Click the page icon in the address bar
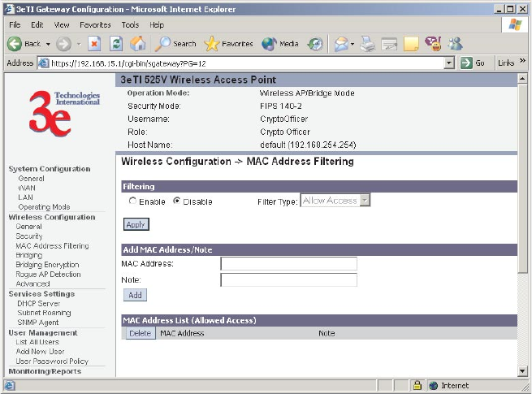 coord(43,63)
